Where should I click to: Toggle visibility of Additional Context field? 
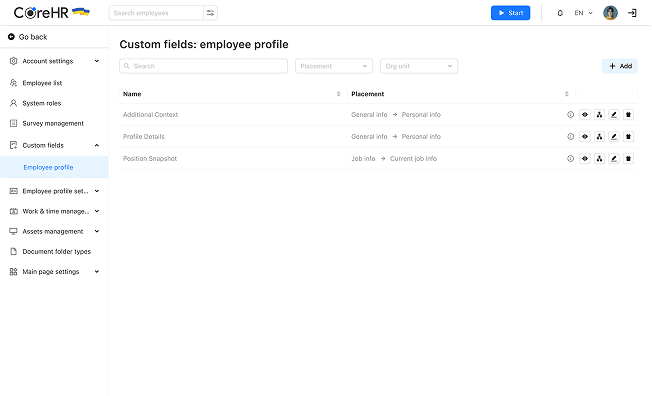[585, 114]
